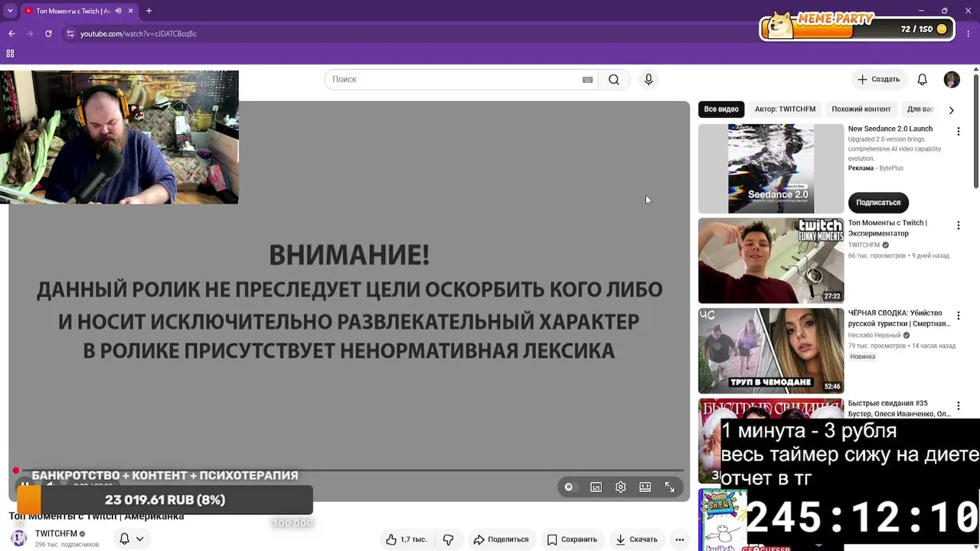This screenshot has height=551, width=980.
Task: Switch the player to theater mode
Action: (645, 487)
